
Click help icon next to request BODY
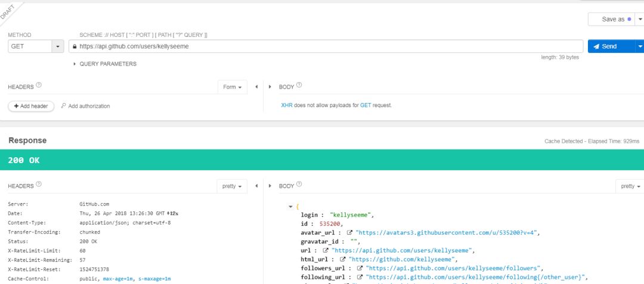point(299,85)
